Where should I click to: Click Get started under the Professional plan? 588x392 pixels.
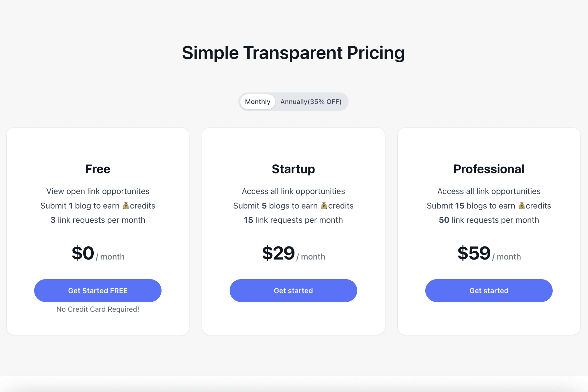point(489,291)
